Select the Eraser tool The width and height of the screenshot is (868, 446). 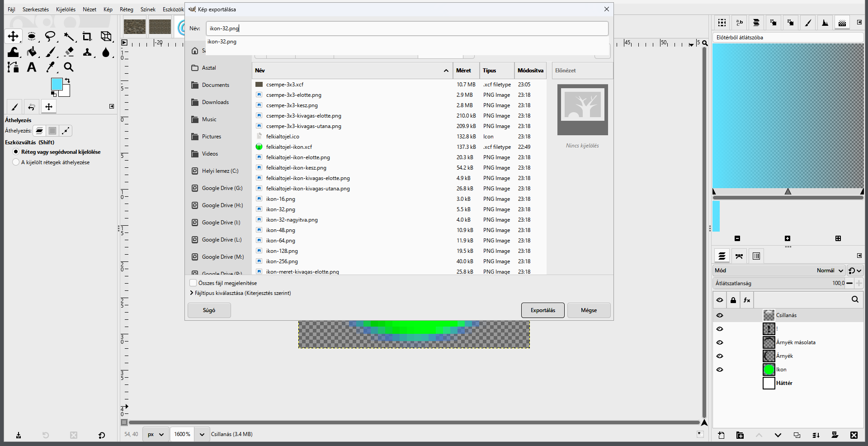(69, 52)
